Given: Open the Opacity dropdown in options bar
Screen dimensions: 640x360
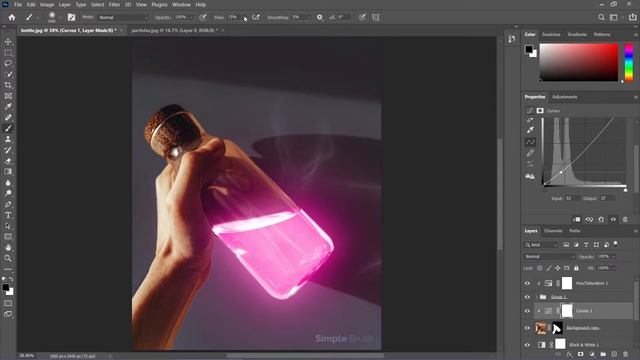Looking at the screenshot, I should point(191,18).
